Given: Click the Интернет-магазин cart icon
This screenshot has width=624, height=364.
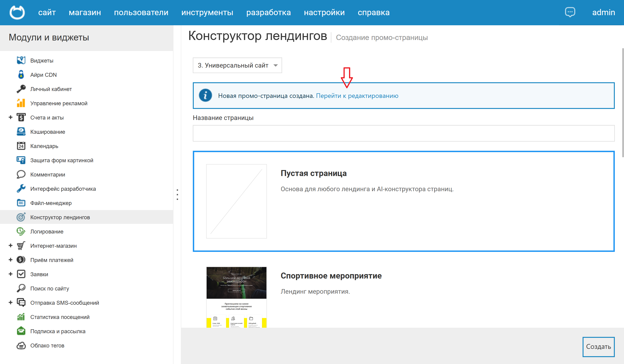Looking at the screenshot, I should pos(21,246).
